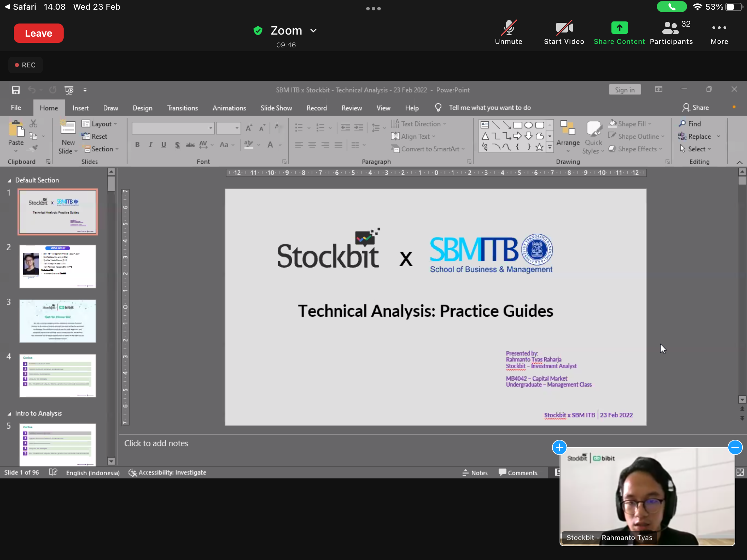Click Increase Font Size icon
The image size is (747, 560).
point(249,128)
